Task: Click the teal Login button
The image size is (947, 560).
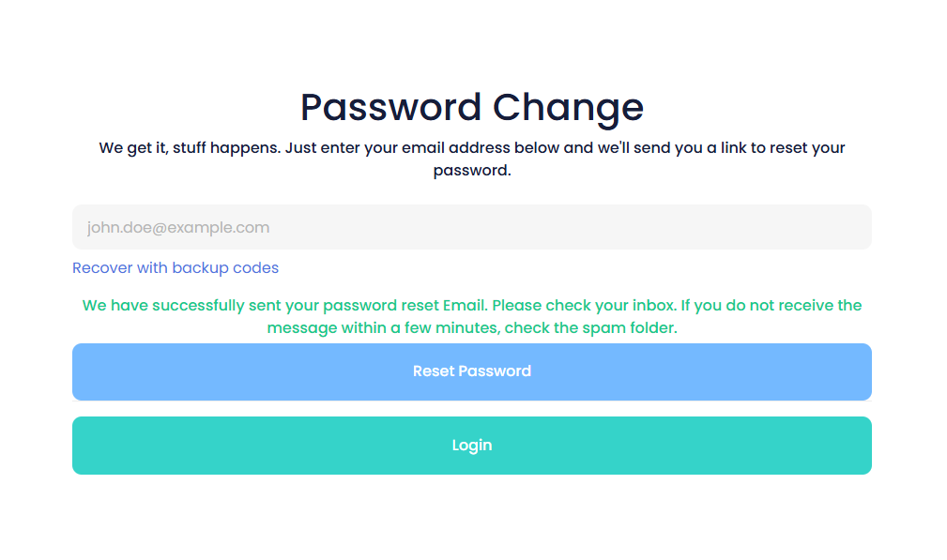Action: (471, 446)
